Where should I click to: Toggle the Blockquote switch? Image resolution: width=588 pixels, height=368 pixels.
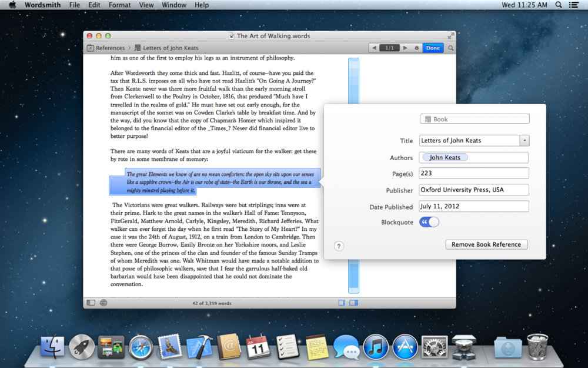[x=429, y=222]
